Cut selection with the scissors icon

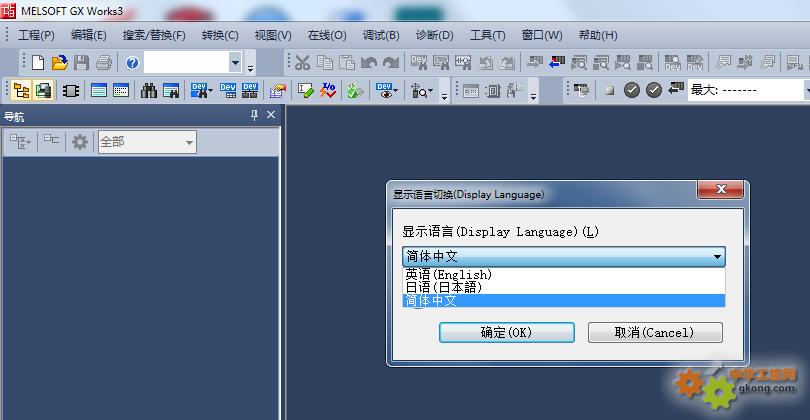(302, 63)
